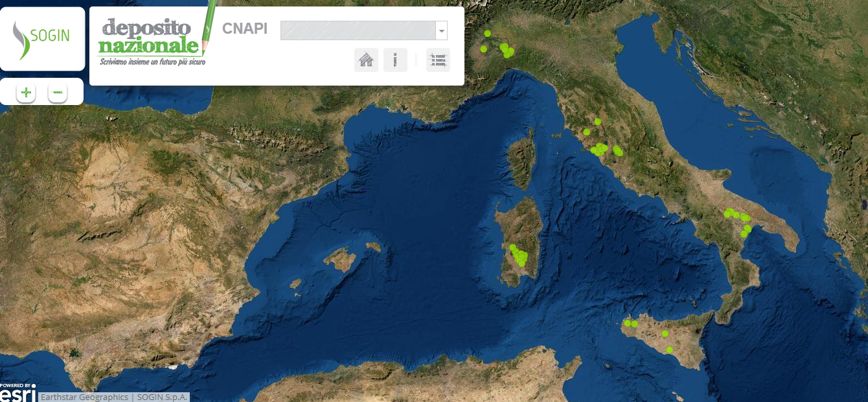Click the CNAPI label text
Screen dimensions: 868x402
pos(245,29)
